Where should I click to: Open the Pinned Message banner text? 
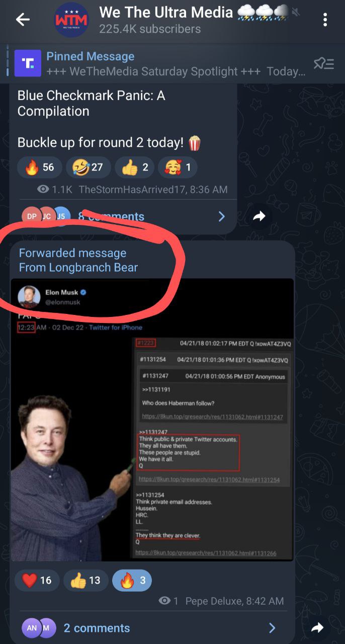click(176, 64)
